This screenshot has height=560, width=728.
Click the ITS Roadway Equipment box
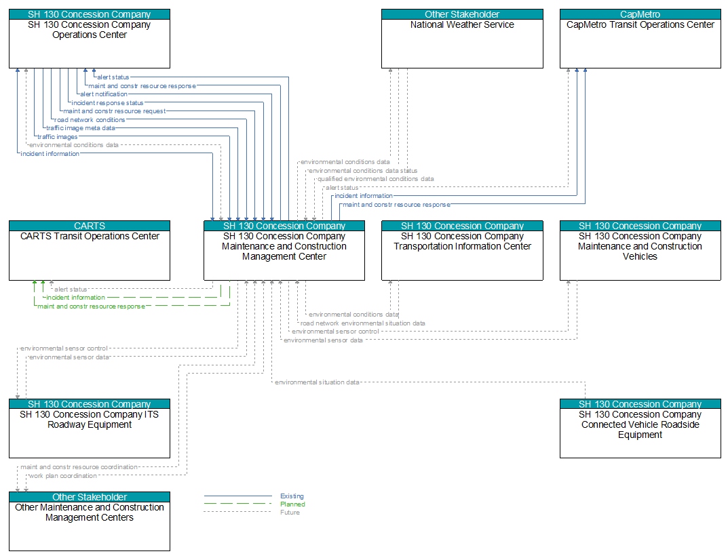(90, 428)
